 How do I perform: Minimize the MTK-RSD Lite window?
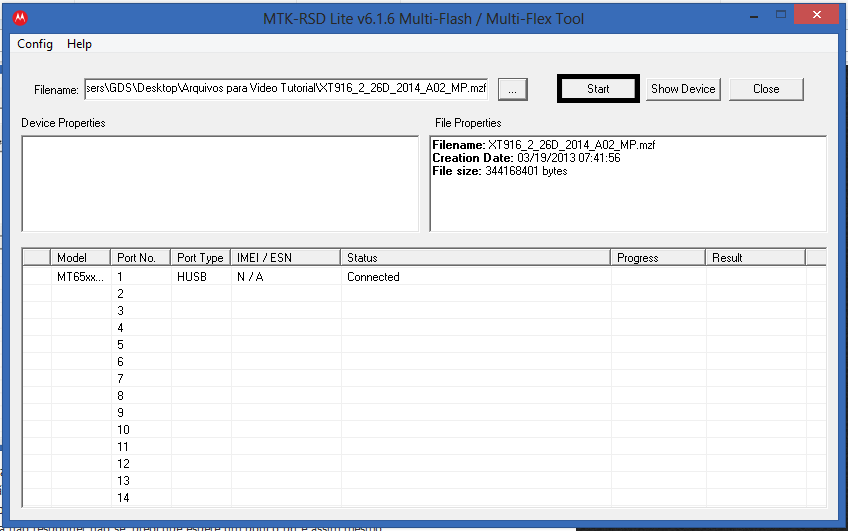[754, 16]
